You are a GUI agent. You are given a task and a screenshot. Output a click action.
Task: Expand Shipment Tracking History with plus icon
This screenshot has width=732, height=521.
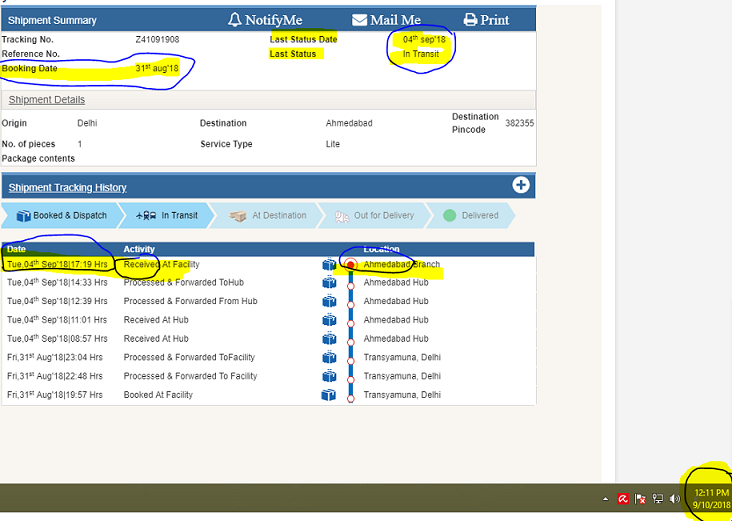[520, 185]
